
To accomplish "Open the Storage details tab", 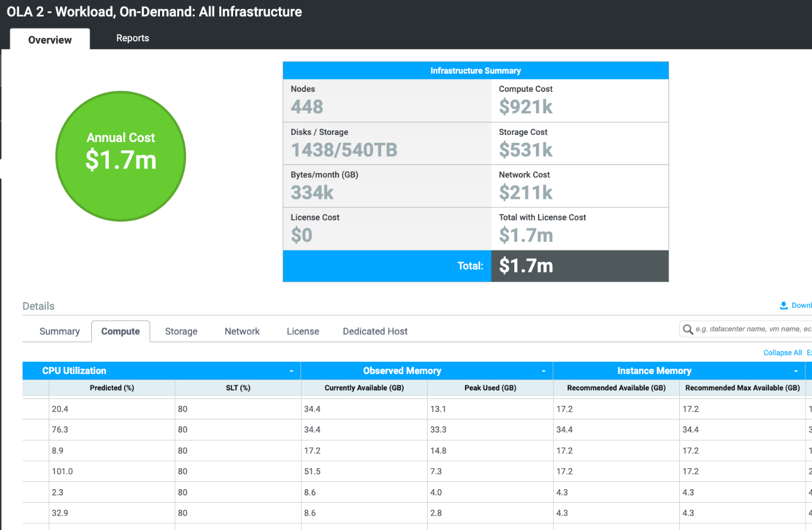I will [x=181, y=331].
